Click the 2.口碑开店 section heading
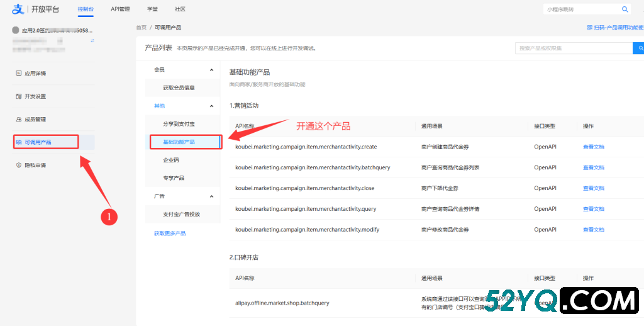Viewport: 644px width, 326px height. (244, 257)
